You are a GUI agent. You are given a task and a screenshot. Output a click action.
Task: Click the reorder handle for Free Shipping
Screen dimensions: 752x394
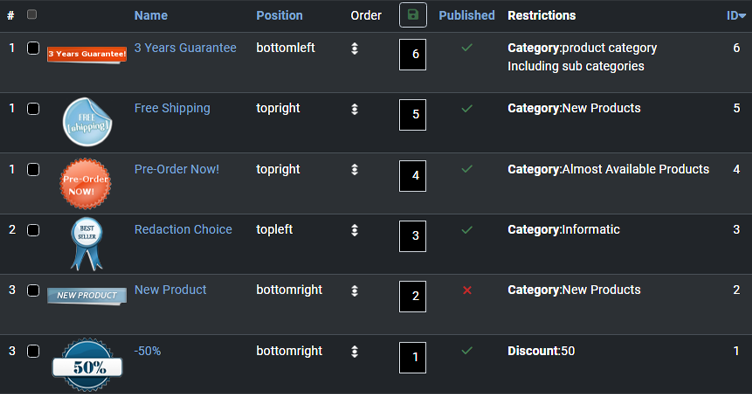(354, 109)
